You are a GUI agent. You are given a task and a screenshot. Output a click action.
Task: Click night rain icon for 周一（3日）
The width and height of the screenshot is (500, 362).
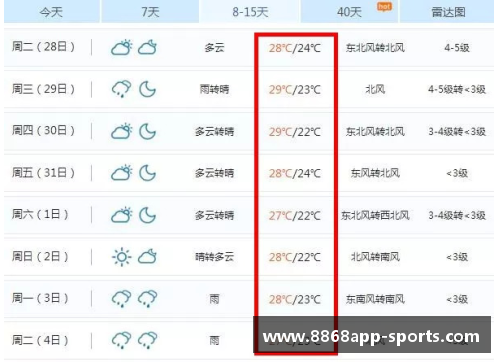point(147,299)
